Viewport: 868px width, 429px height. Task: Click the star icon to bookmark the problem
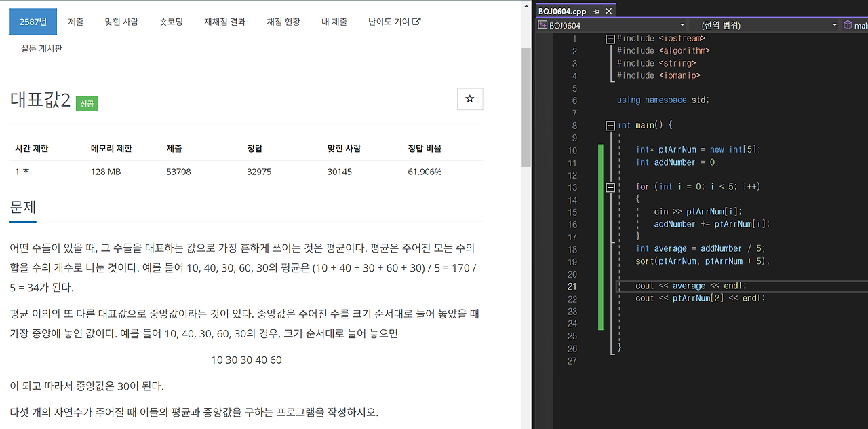pos(470,99)
